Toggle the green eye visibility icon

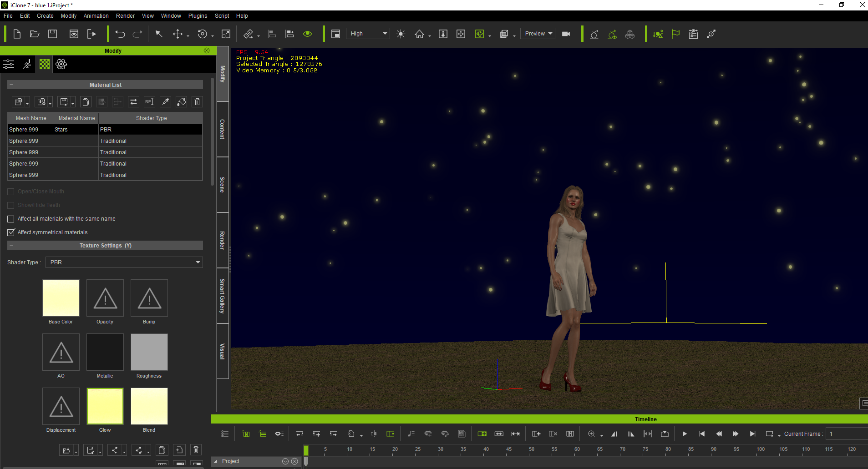[x=308, y=34]
